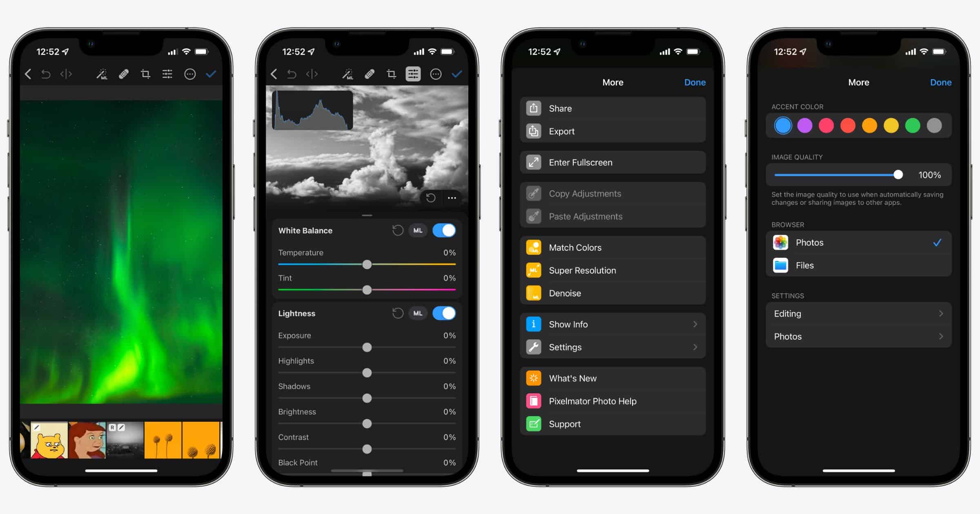Select Photos as browser source
The image size is (980, 514).
pyautogui.click(x=855, y=243)
